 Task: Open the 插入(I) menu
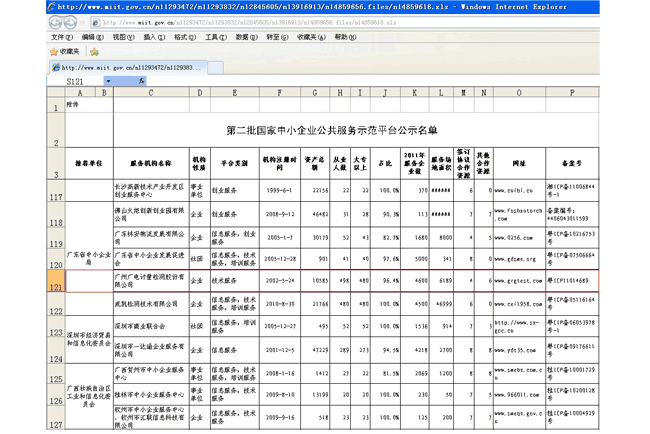tap(154, 37)
